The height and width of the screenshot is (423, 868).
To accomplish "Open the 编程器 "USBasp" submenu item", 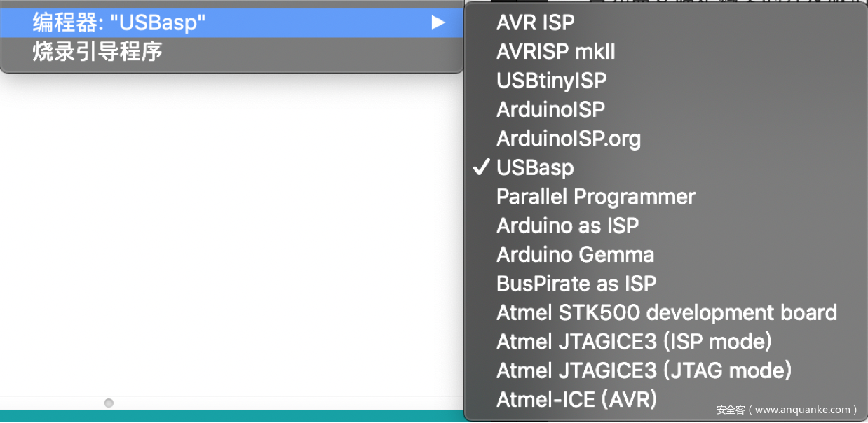I will [x=119, y=22].
